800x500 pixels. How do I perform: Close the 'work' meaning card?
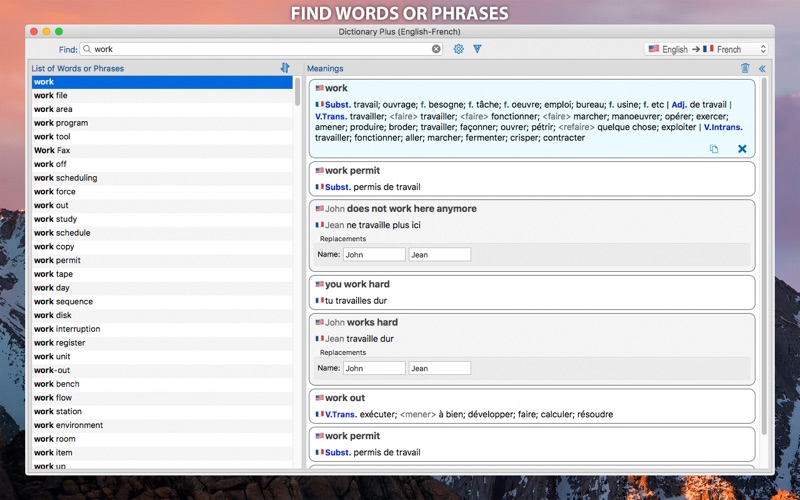(742, 148)
